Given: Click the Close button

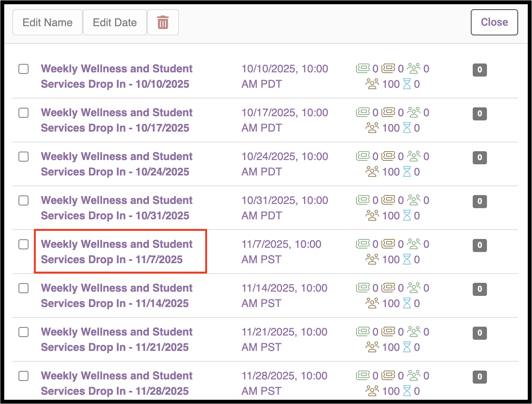Looking at the screenshot, I should (x=494, y=22).
